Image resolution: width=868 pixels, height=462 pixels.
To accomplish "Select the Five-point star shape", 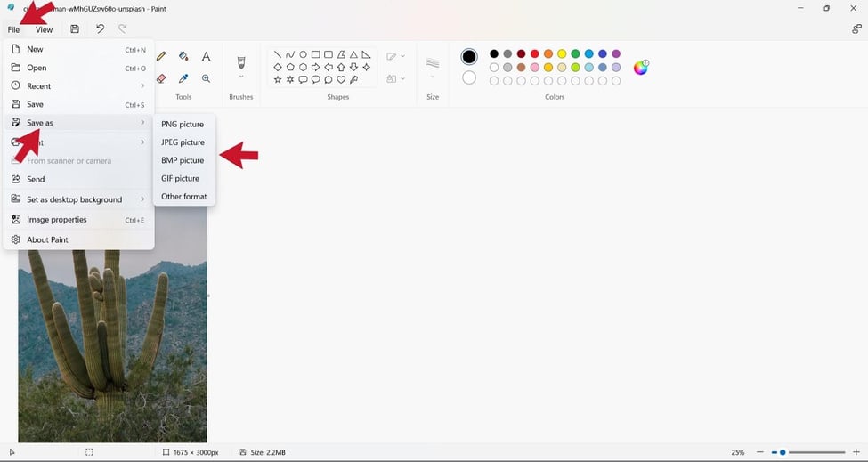I will click(x=278, y=80).
